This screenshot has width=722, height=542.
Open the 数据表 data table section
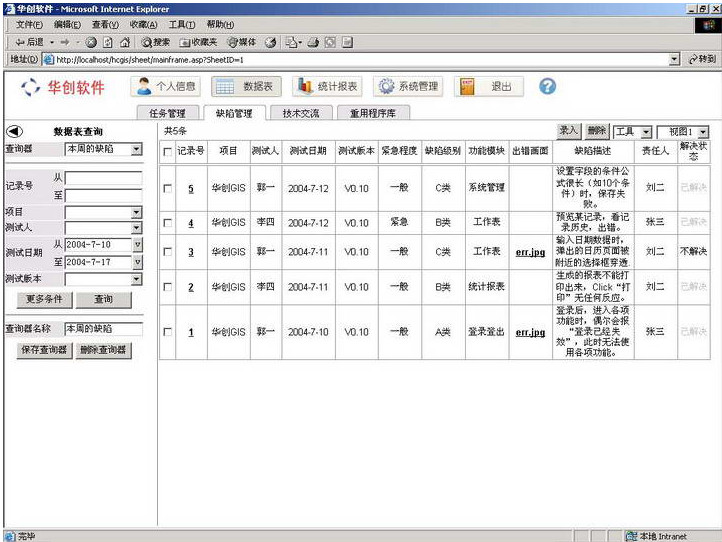(x=246, y=86)
